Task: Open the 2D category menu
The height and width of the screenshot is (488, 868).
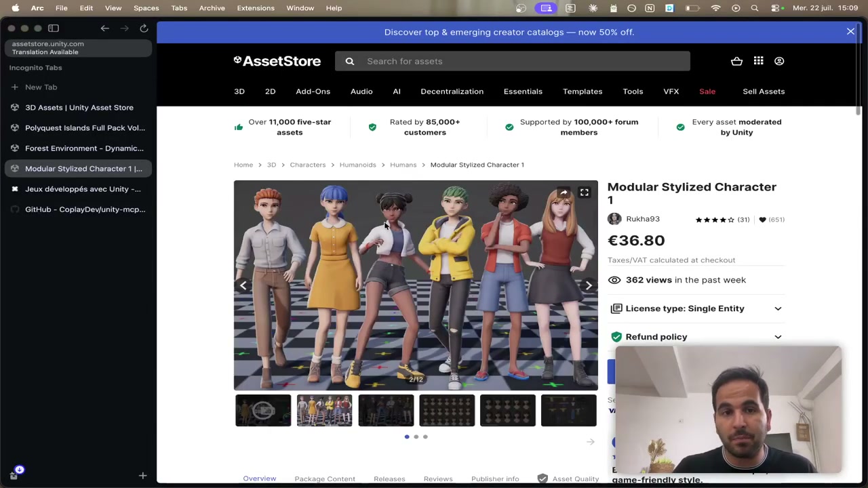Action: click(270, 91)
